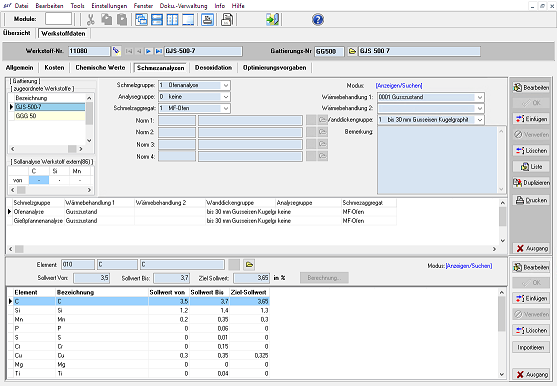Click the user login toolbar icon
557x386 pixels.
207,19
